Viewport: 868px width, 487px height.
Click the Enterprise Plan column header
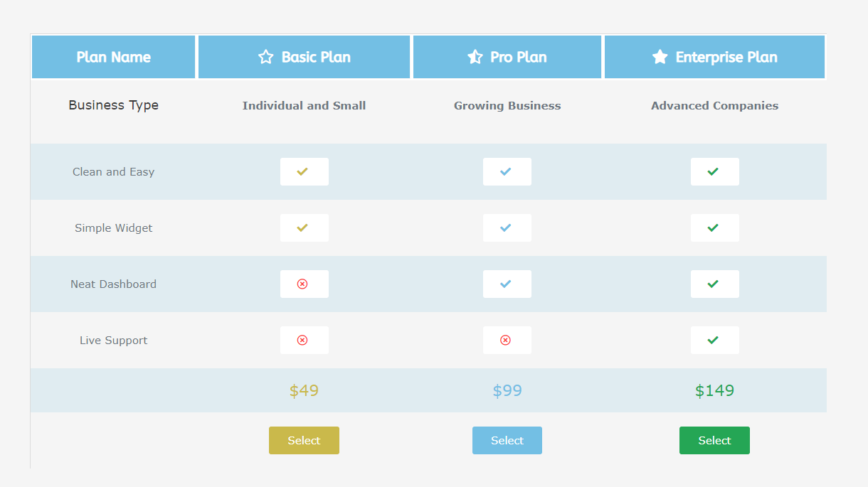click(x=715, y=57)
